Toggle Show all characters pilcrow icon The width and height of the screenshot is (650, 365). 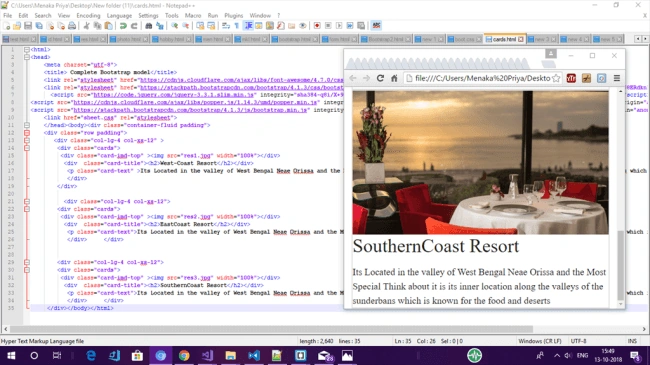237,26
